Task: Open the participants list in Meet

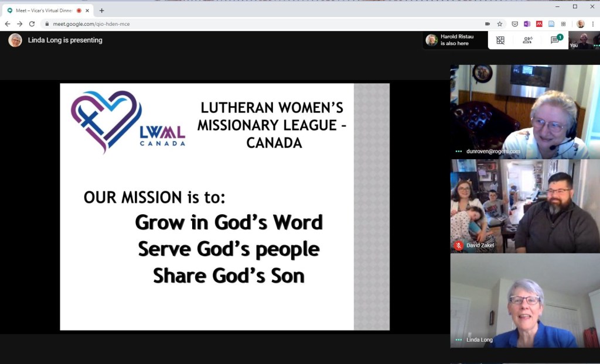Action: point(527,40)
